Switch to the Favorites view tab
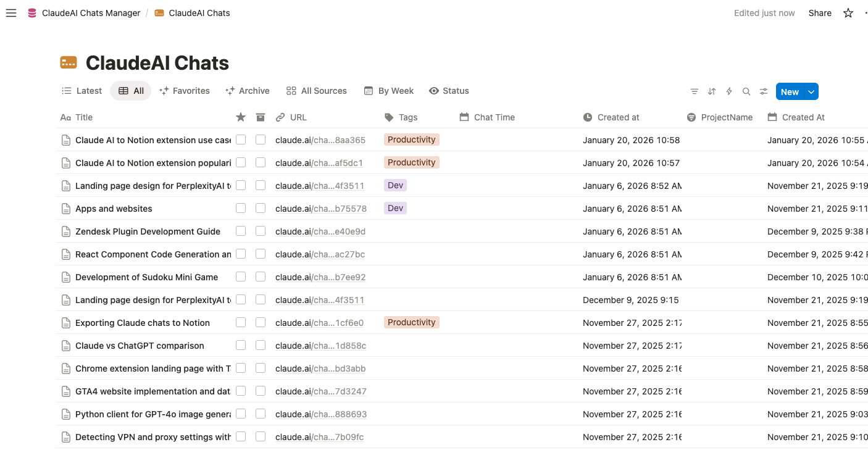Image resolution: width=868 pixels, height=450 pixels. point(185,91)
